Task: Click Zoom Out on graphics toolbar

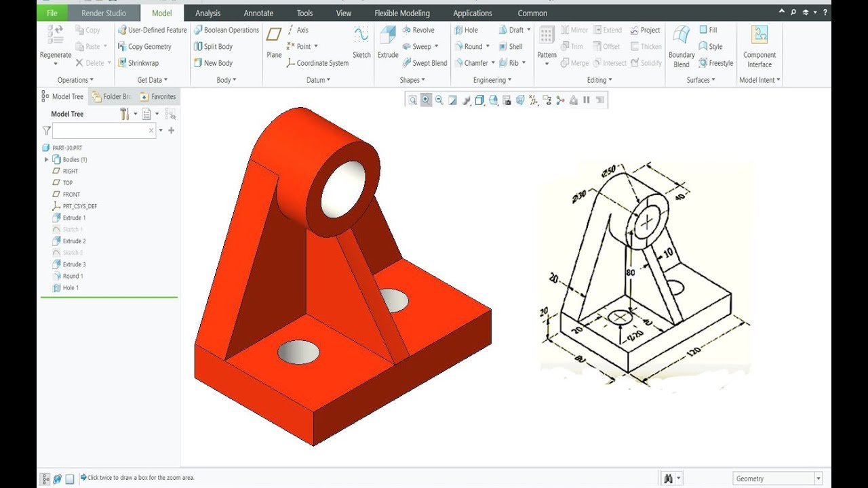Action: [x=439, y=100]
